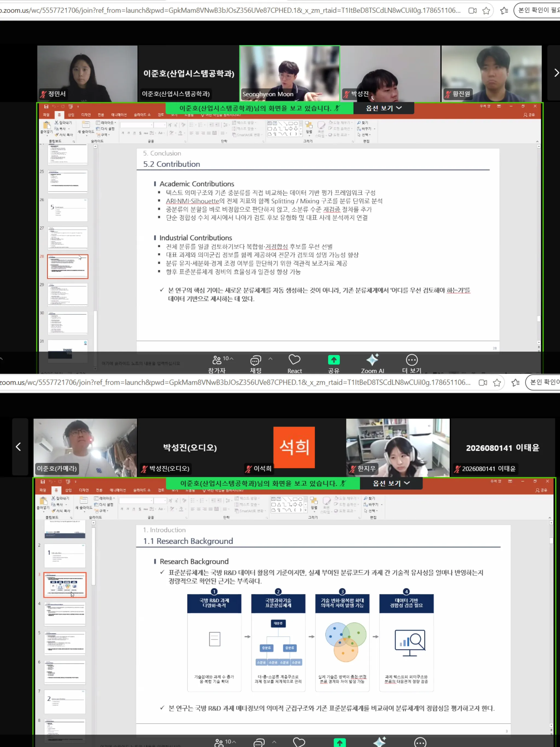Click the muted mic icon beside 한지우
This screenshot has width=560, height=747.
click(x=353, y=469)
